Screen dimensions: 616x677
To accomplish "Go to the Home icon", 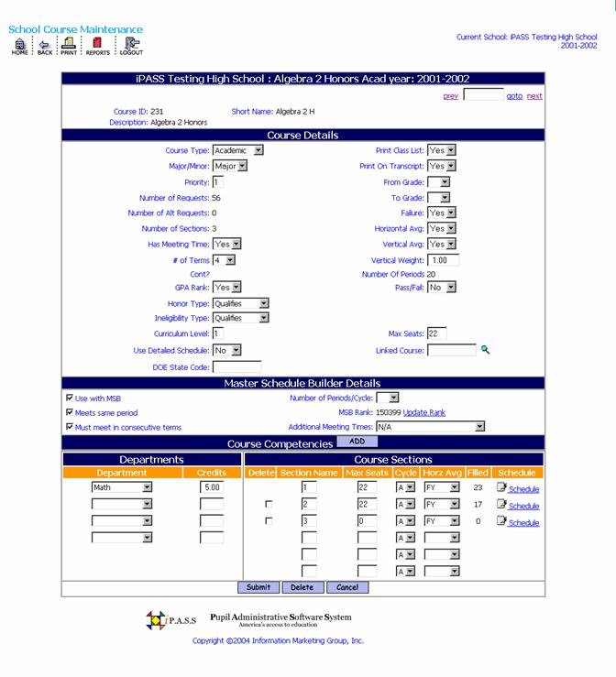I will (19, 46).
